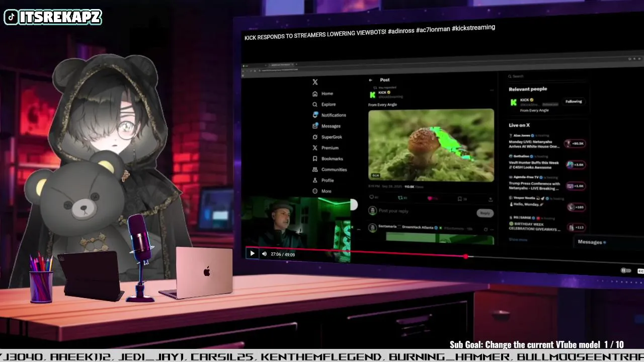Click the red progress bar playhead

pyautogui.click(x=466, y=256)
